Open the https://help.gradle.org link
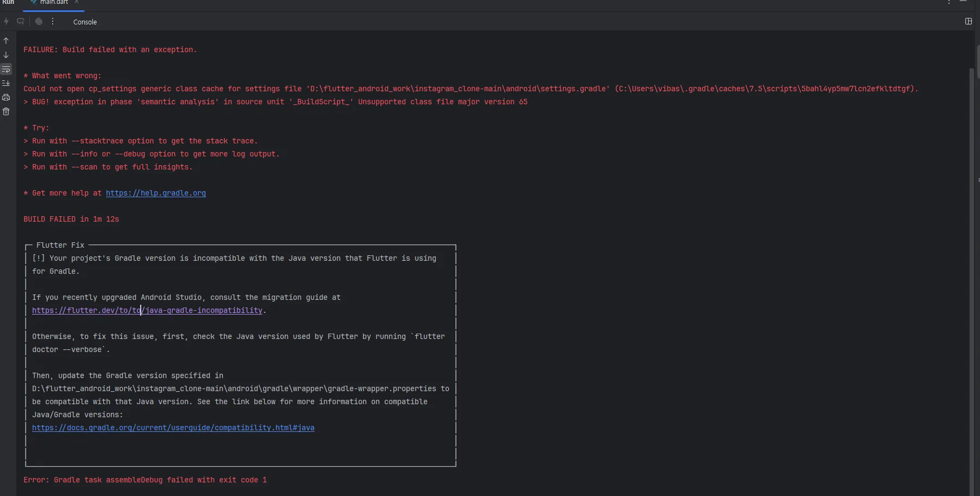 [156, 193]
